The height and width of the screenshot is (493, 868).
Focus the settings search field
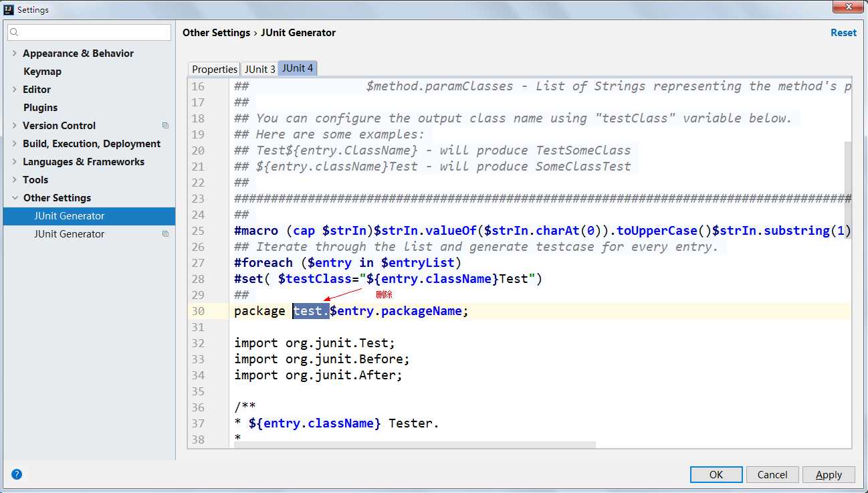pos(94,32)
